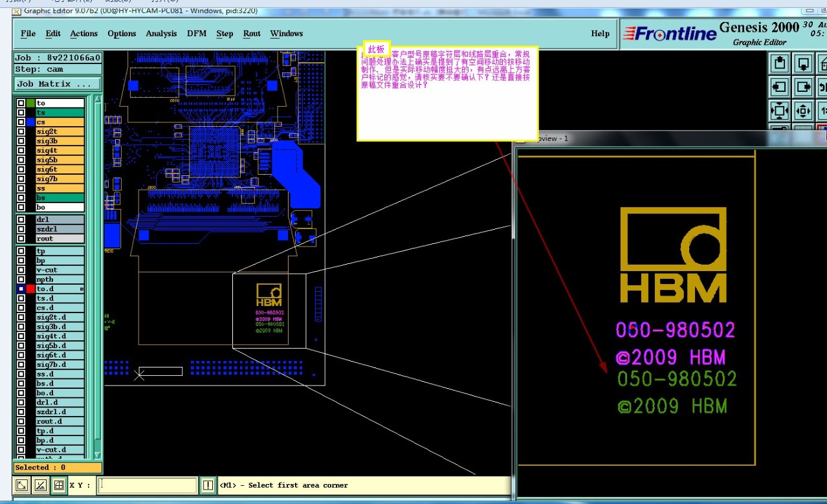Toggle the checkbox for layer sig2t
This screenshot has height=504, width=827.
point(21,132)
